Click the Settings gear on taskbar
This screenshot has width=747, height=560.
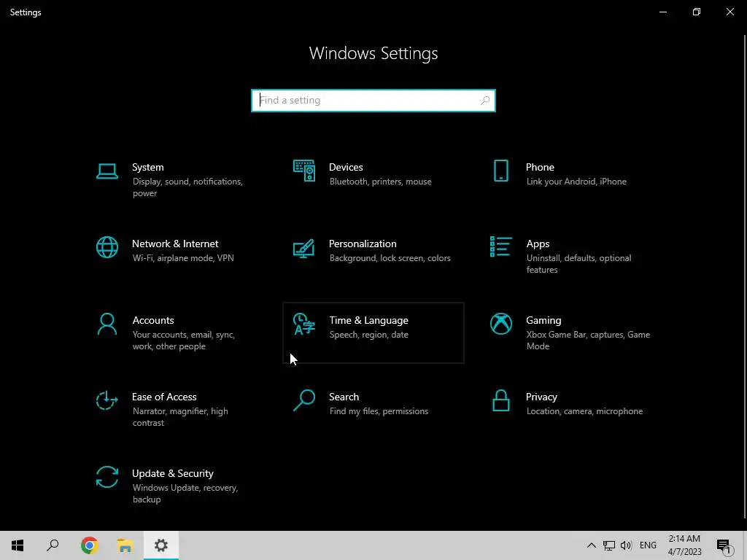pyautogui.click(x=161, y=545)
